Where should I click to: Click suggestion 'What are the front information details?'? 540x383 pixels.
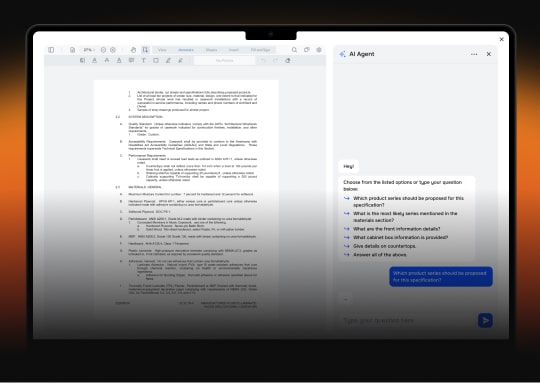pyautogui.click(x=396, y=229)
